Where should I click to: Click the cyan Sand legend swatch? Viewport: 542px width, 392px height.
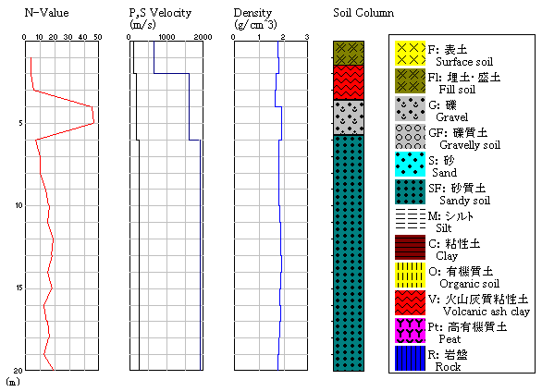click(x=410, y=164)
